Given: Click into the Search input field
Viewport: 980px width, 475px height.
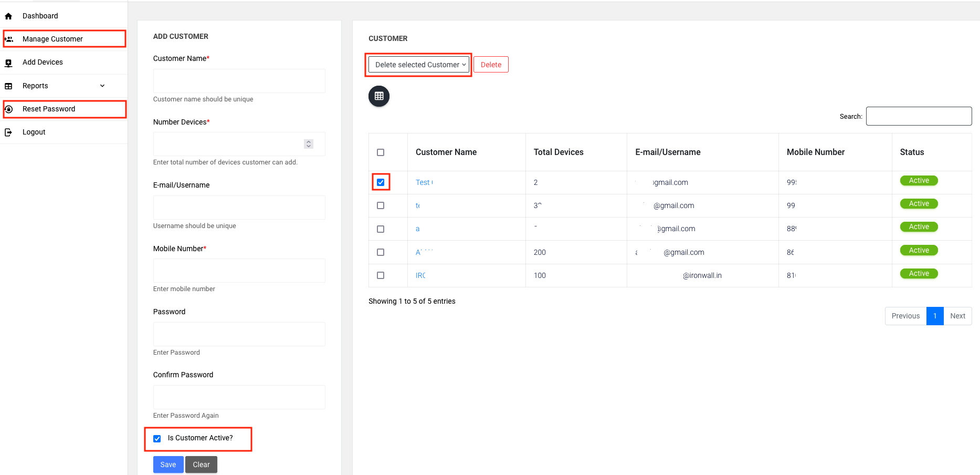Looking at the screenshot, I should point(919,116).
